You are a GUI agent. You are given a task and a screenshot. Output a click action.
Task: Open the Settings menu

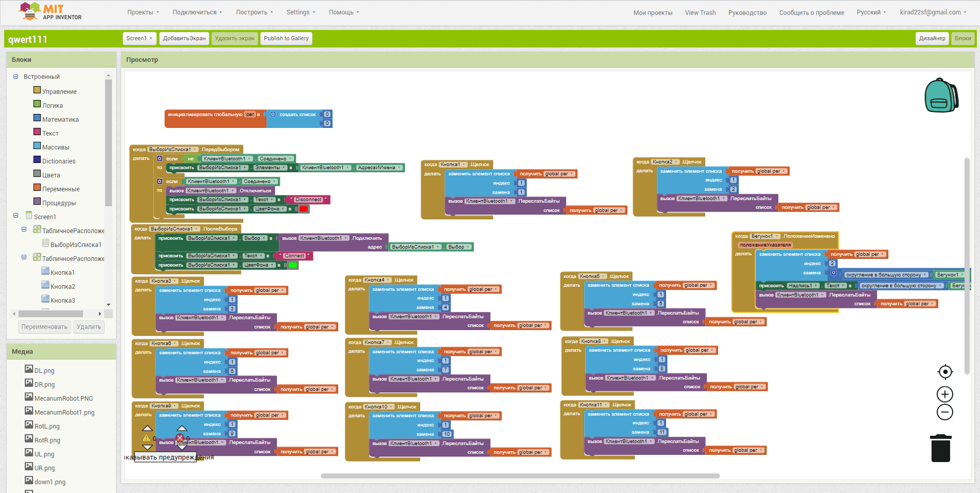(x=301, y=12)
